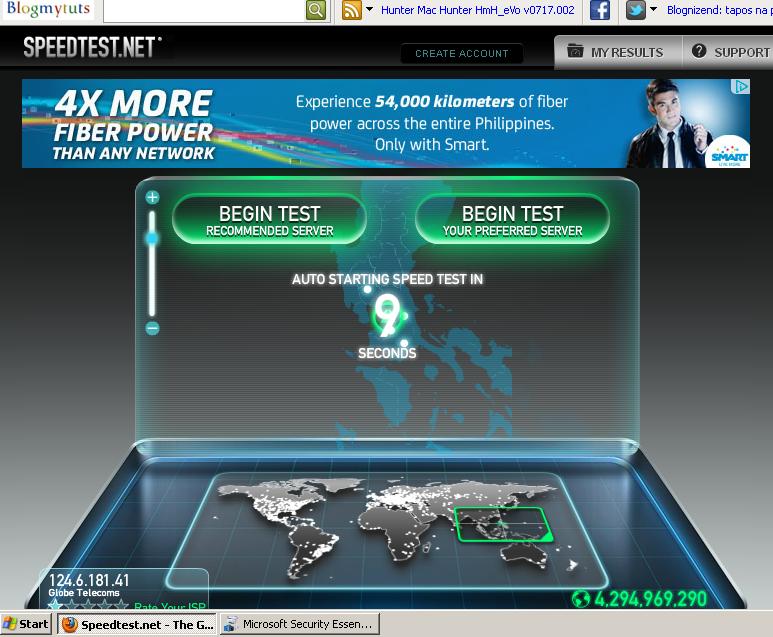Click the Facebook toolbar icon
The width and height of the screenshot is (773, 637).
coord(600,10)
